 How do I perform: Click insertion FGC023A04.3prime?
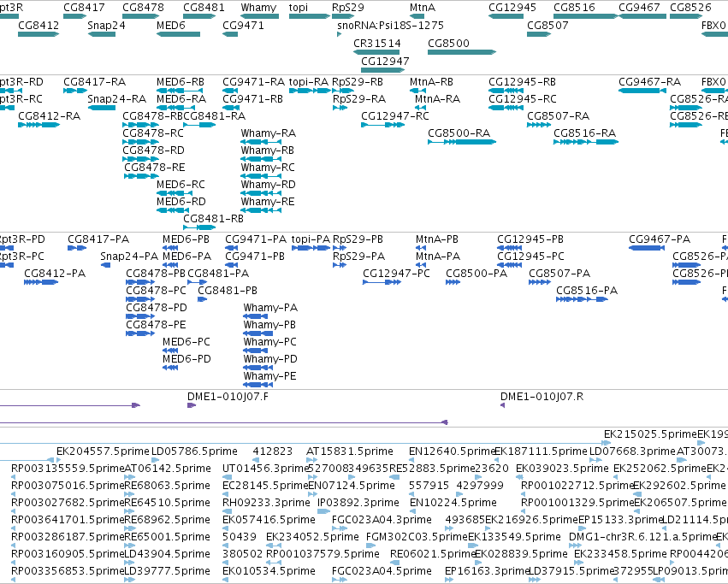click(x=382, y=520)
